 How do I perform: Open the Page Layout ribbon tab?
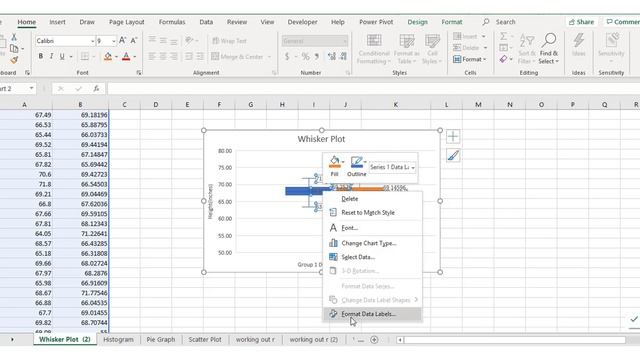(x=127, y=22)
